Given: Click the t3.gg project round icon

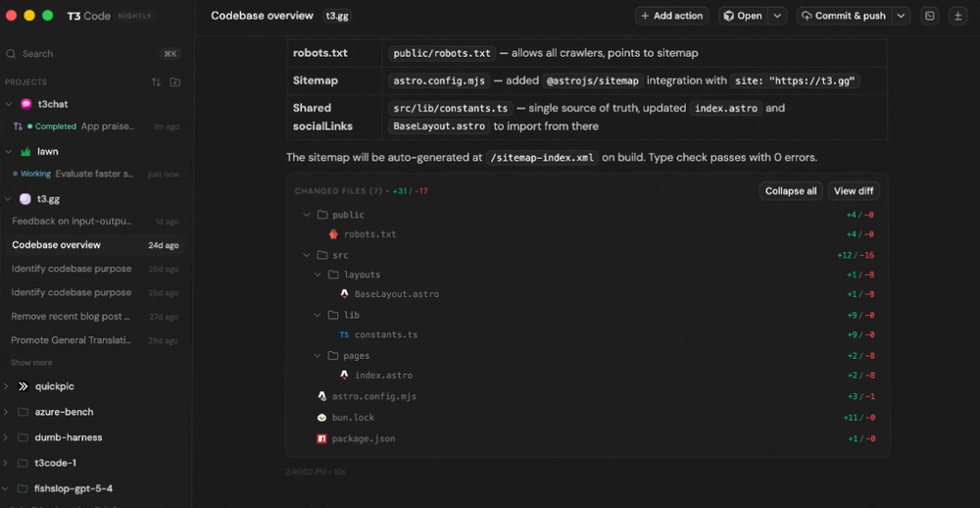Looking at the screenshot, I should (x=25, y=199).
